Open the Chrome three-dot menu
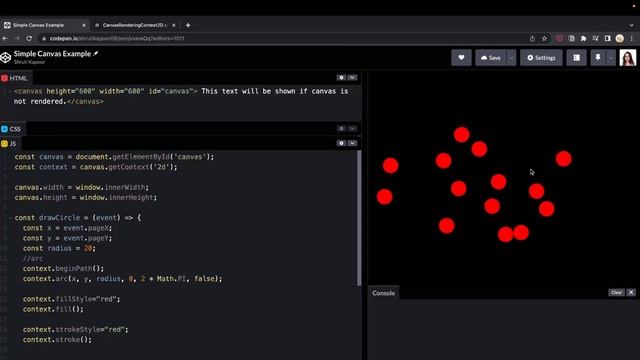This screenshot has height=360, width=640. click(x=631, y=38)
